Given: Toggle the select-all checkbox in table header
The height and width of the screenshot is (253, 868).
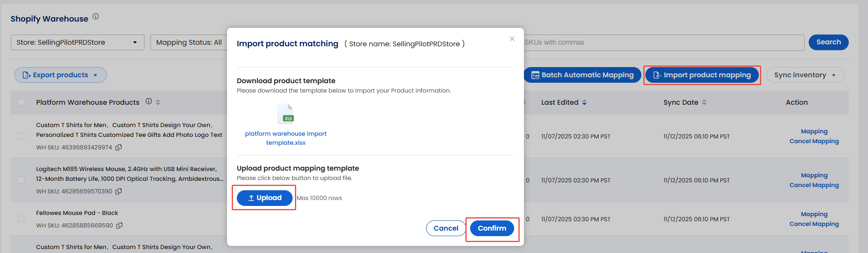Looking at the screenshot, I should point(21,102).
